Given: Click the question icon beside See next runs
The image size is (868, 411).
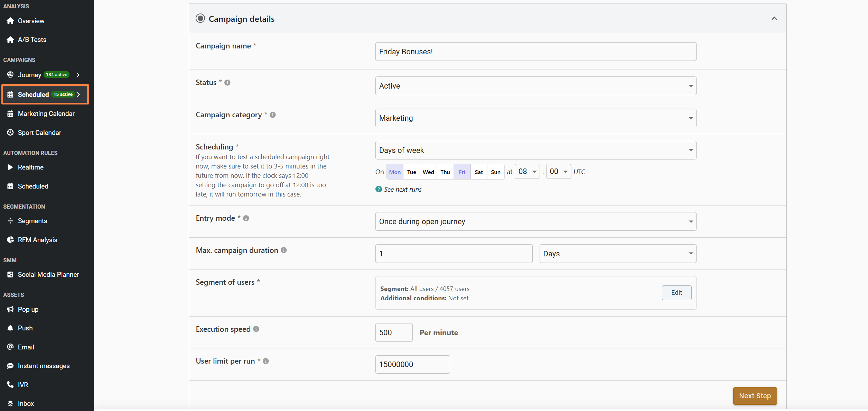Looking at the screenshot, I should click(379, 189).
